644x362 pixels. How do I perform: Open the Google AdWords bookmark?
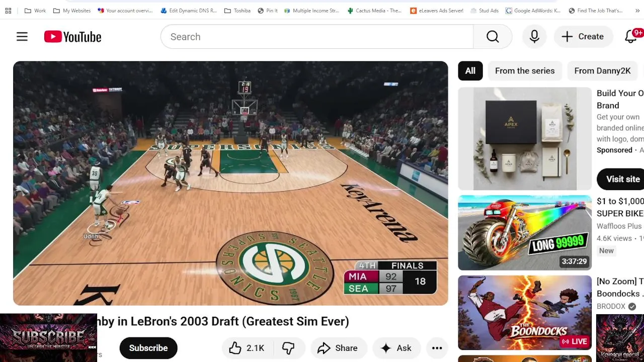pos(533,11)
